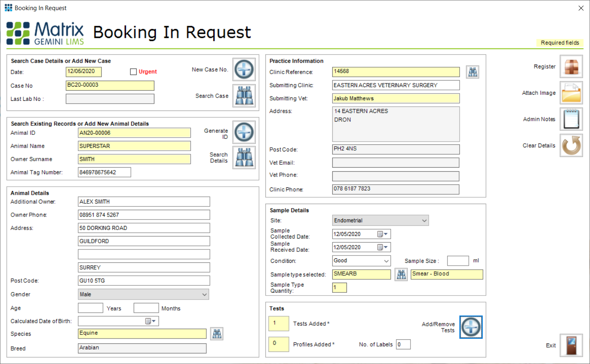Click the New Case No plus icon
This screenshot has width=590, height=364.
click(x=244, y=69)
